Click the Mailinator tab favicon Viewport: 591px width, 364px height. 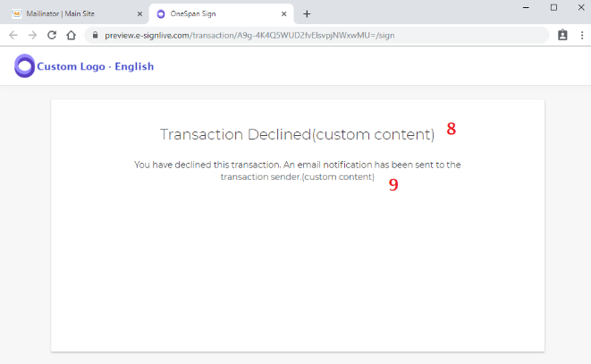pyautogui.click(x=17, y=14)
